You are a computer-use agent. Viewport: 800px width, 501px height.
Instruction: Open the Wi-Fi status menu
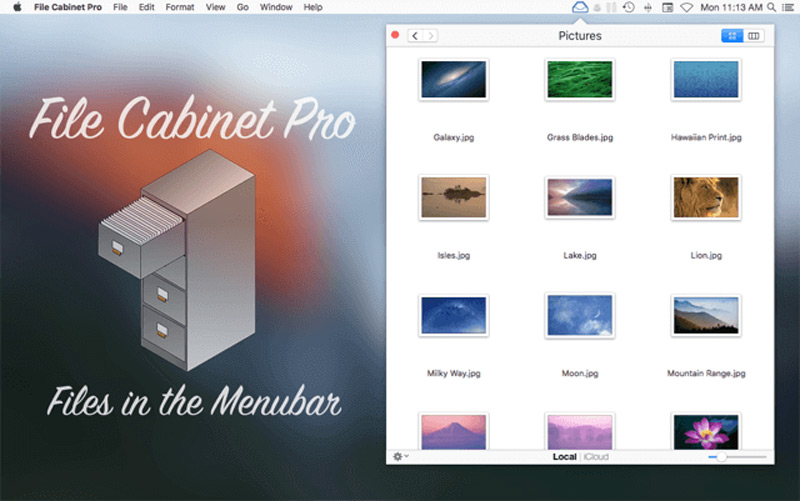687,7
